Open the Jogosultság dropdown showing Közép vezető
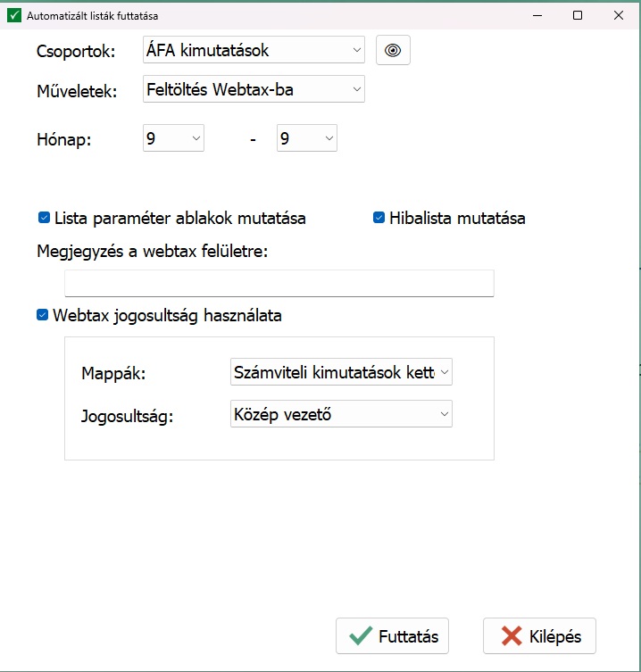Image resolution: width=641 pixels, height=672 pixels. coord(339,413)
